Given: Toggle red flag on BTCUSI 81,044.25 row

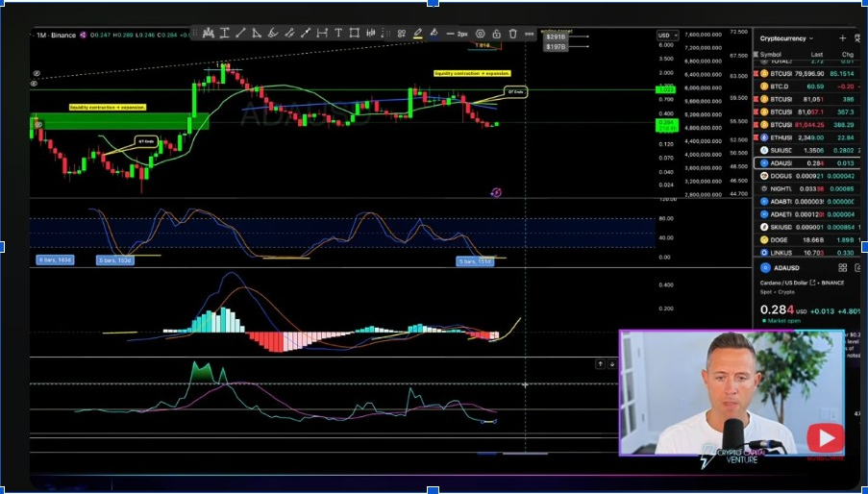Looking at the screenshot, I should [x=756, y=125].
